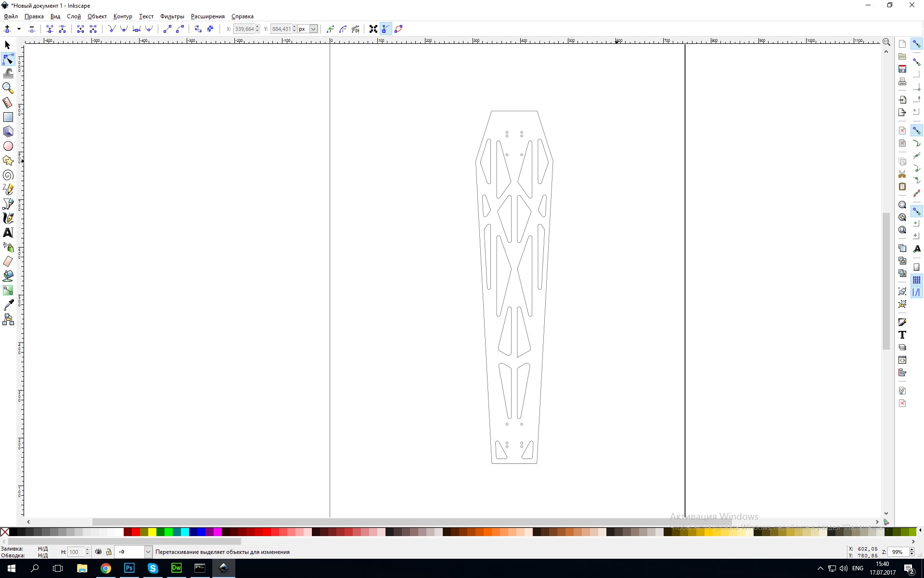
Task: Open the Фильтры menu
Action: 172,16
